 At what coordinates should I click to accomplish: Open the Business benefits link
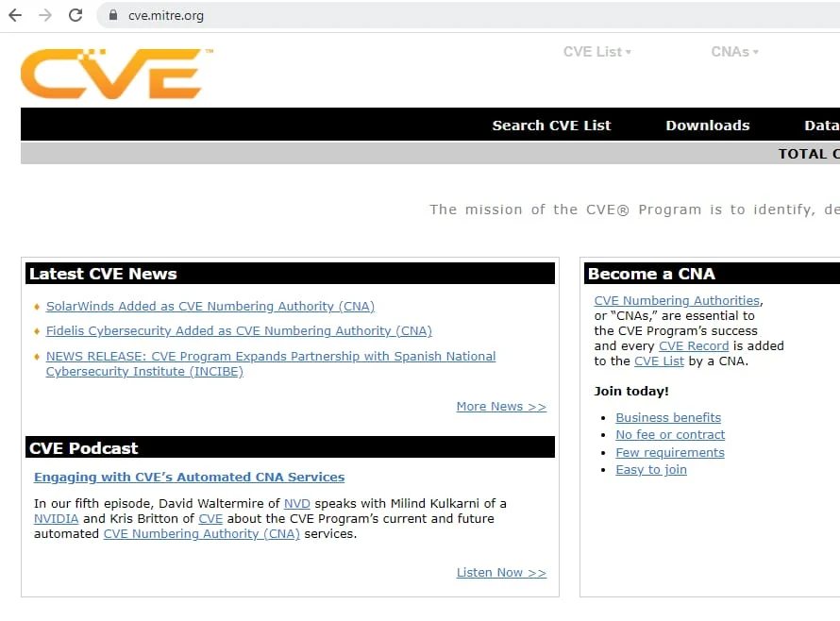tap(668, 417)
